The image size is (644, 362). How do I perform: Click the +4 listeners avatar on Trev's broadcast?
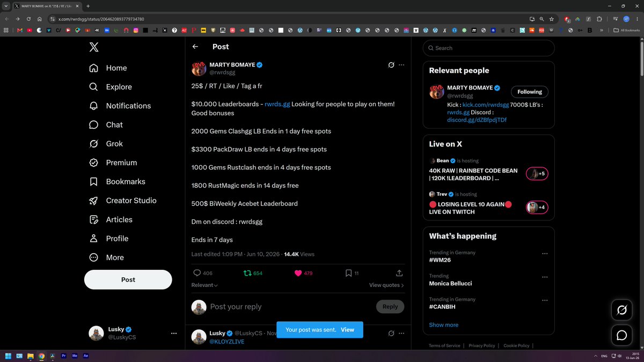coord(537,207)
